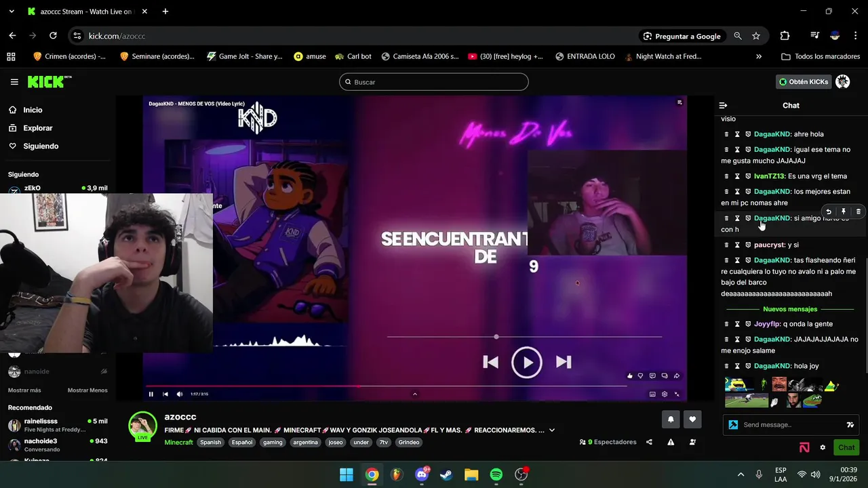The height and width of the screenshot is (488, 868).
Task: Click the embedded video previous-track button
Action: pyautogui.click(x=490, y=362)
